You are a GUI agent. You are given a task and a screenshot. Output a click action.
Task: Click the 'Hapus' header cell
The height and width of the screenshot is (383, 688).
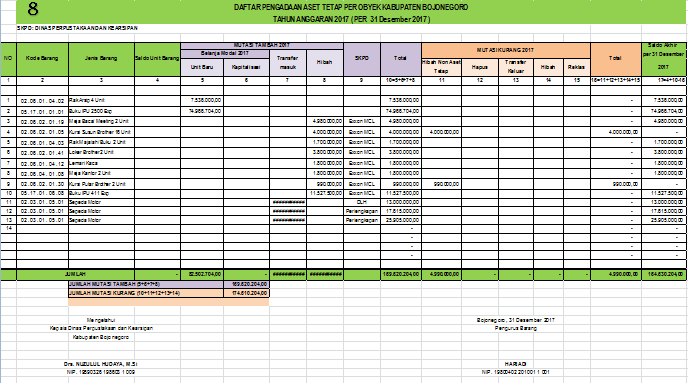pyautogui.click(x=480, y=67)
